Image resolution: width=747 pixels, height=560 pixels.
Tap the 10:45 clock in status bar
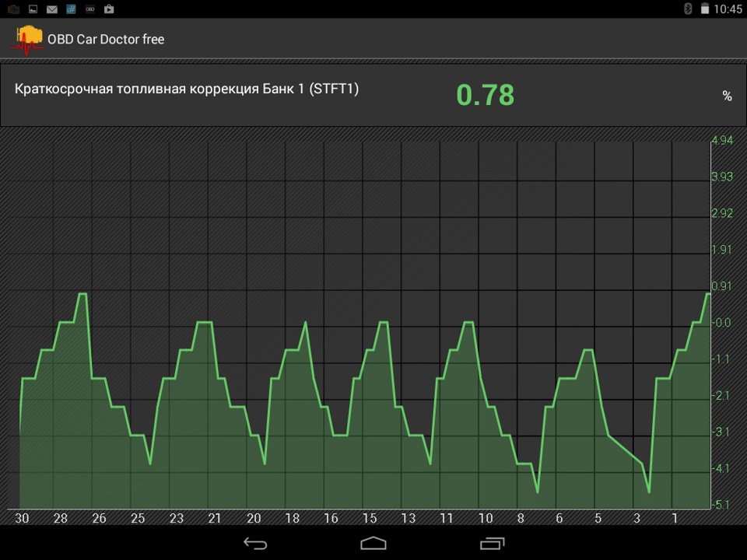[728, 9]
